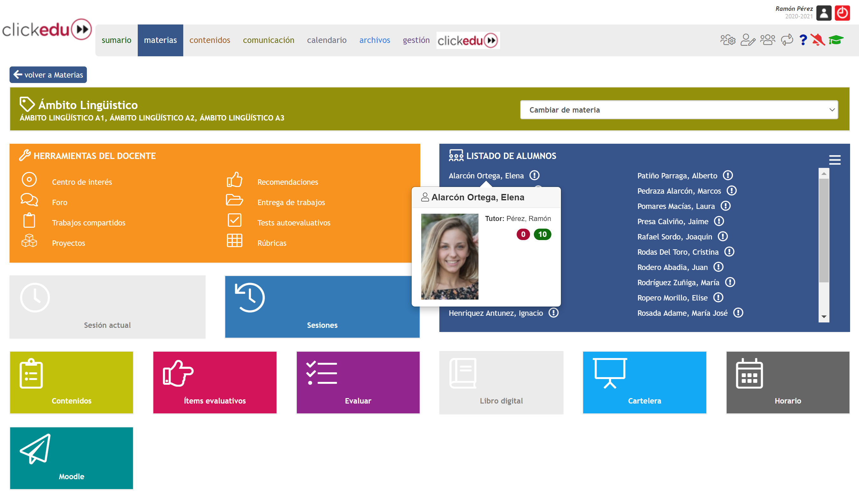Image resolution: width=859 pixels, height=504 pixels.
Task: Toggle info icon next to Ropero Morillo, Elise
Action: click(718, 298)
